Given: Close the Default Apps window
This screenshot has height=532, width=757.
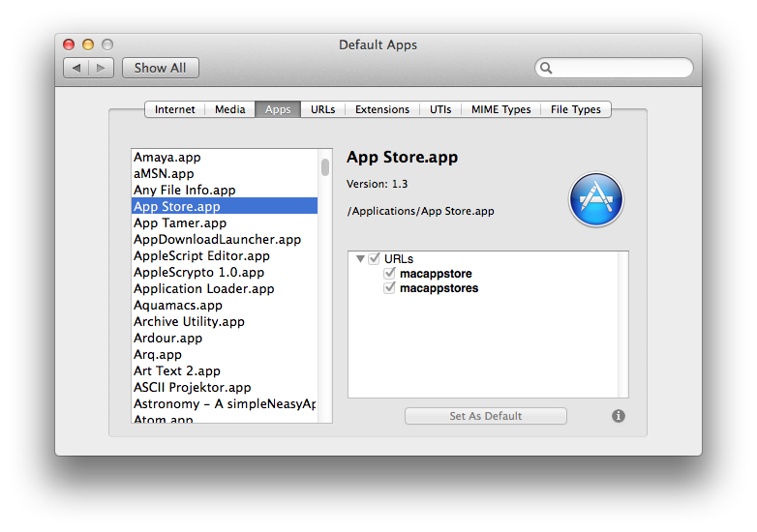Looking at the screenshot, I should [x=69, y=44].
